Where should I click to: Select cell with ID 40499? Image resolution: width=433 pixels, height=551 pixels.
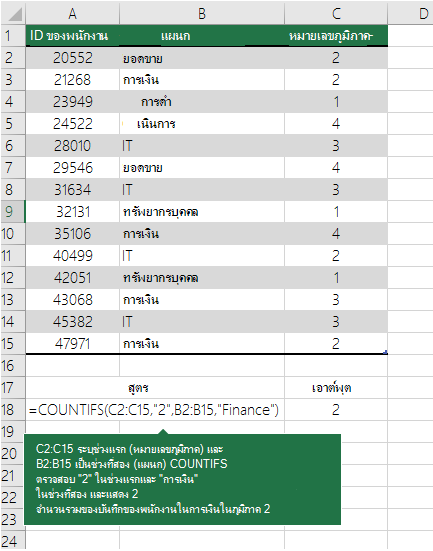pos(72,255)
